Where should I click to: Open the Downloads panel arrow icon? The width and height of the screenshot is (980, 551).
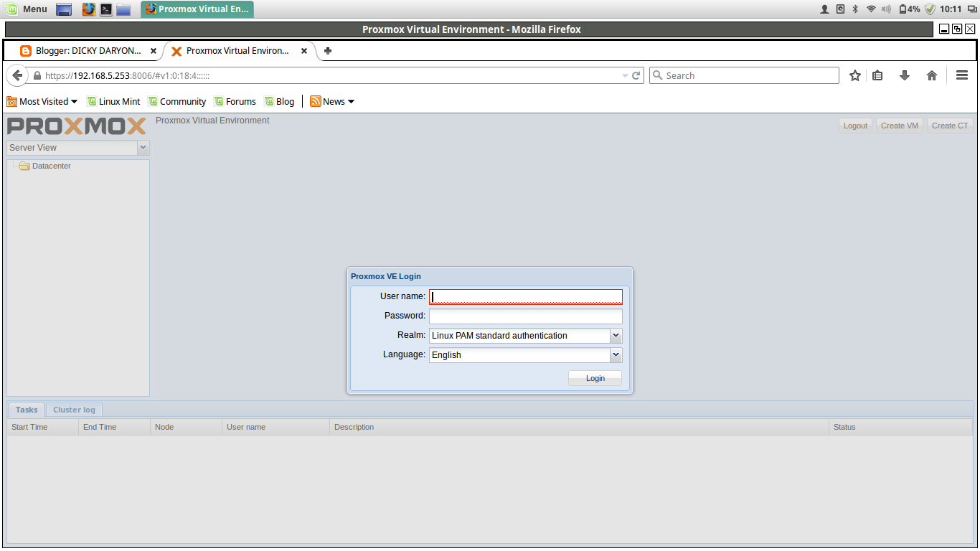pyautogui.click(x=905, y=75)
